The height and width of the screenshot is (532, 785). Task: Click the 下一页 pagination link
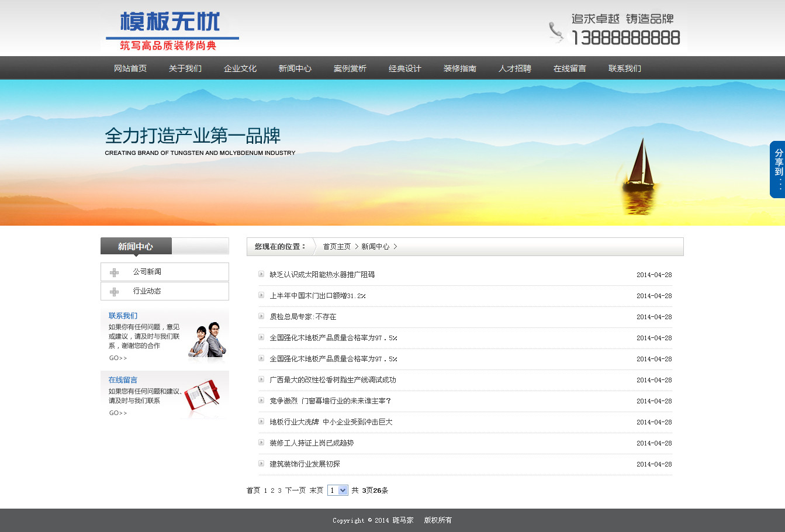point(295,490)
